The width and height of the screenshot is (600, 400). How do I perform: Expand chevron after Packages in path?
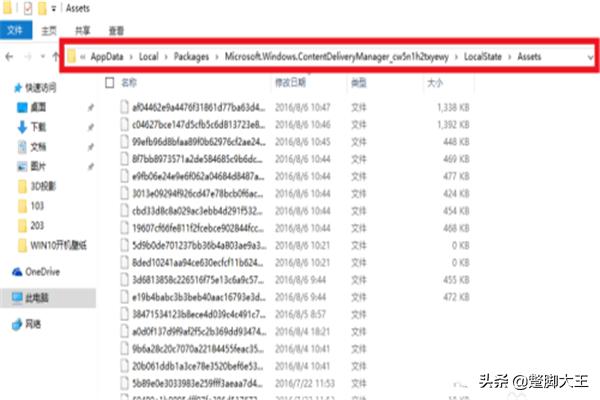pos(217,57)
